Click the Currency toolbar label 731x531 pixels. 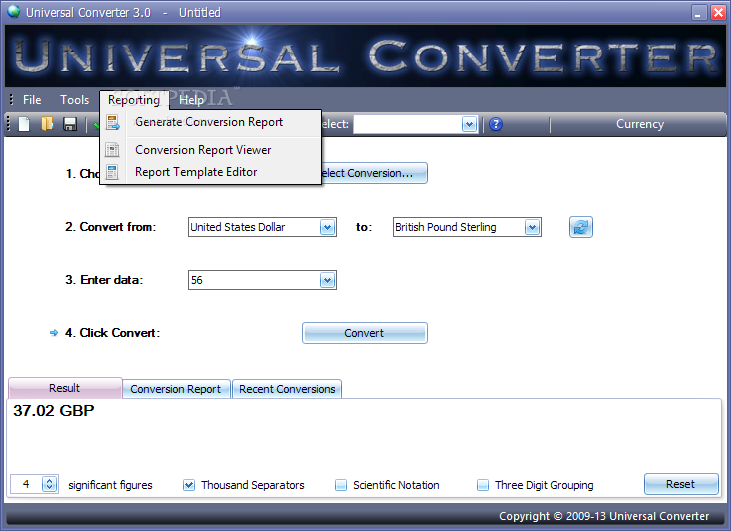[x=640, y=124]
